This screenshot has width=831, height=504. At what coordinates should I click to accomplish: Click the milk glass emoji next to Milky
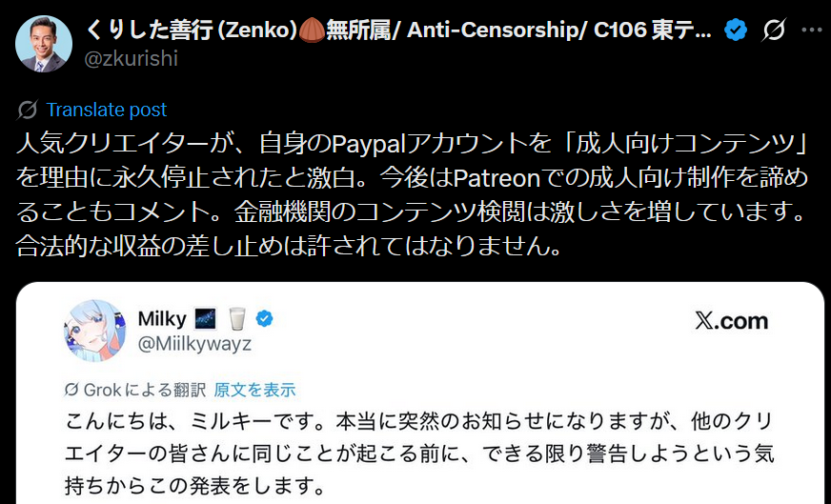pos(237,319)
